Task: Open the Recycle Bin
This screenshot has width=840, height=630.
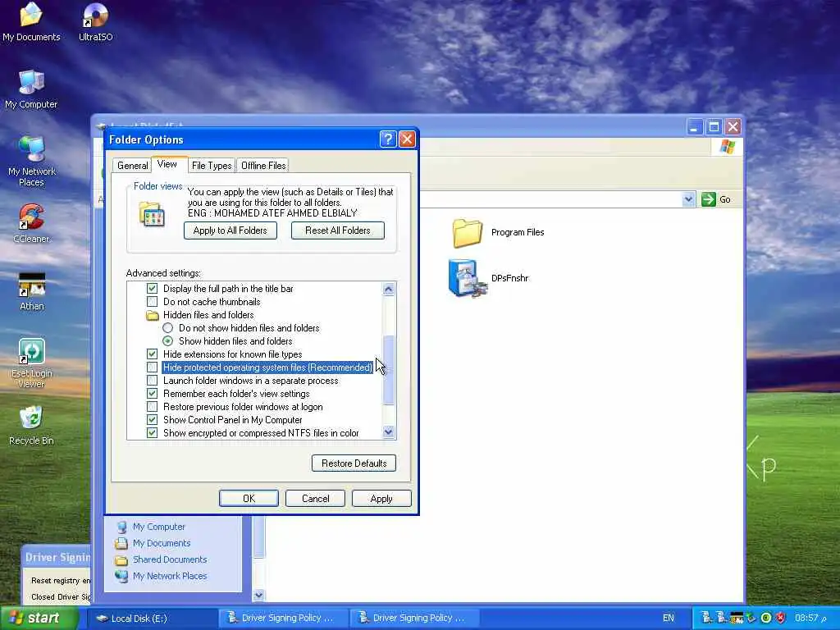Action: 31,426
